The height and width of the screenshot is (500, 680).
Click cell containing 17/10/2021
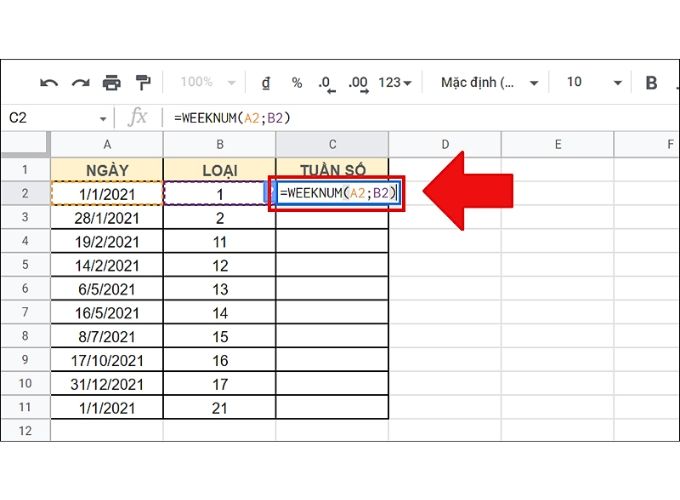pos(107,360)
